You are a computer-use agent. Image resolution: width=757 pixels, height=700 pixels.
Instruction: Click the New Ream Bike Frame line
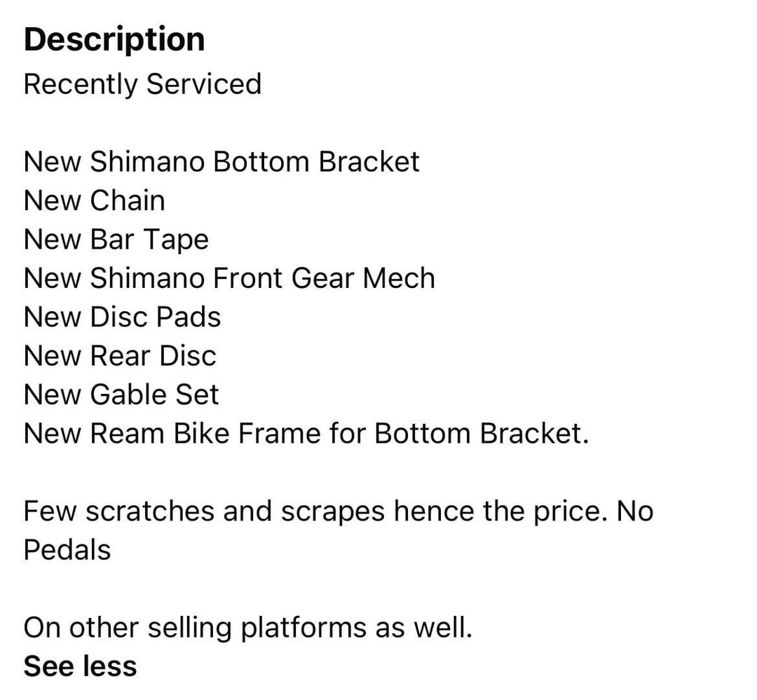pyautogui.click(x=306, y=434)
